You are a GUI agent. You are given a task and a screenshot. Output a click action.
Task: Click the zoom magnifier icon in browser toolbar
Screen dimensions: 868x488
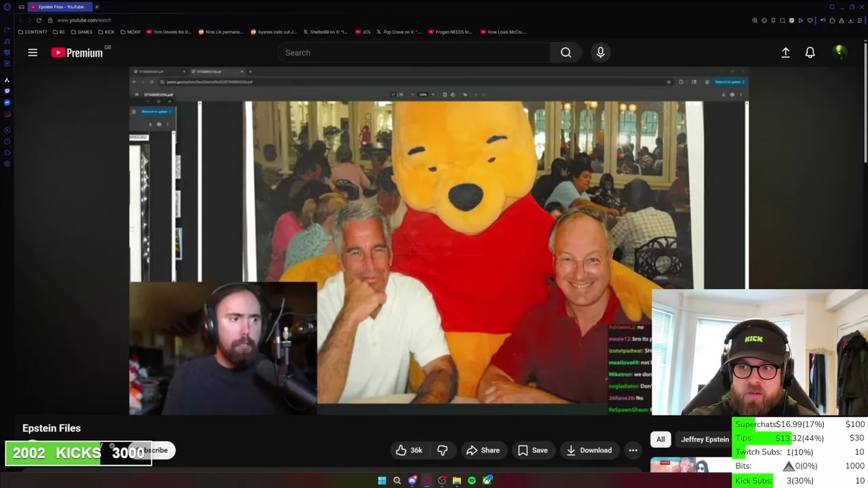point(755,20)
